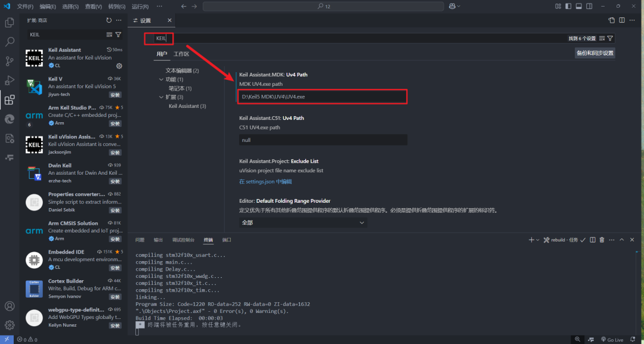Split the editor to the right
The image size is (644, 344).
click(x=622, y=20)
